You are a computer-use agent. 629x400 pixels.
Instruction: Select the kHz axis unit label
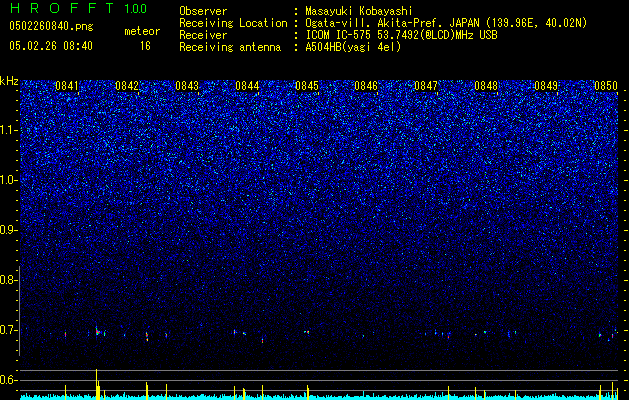tap(9, 81)
